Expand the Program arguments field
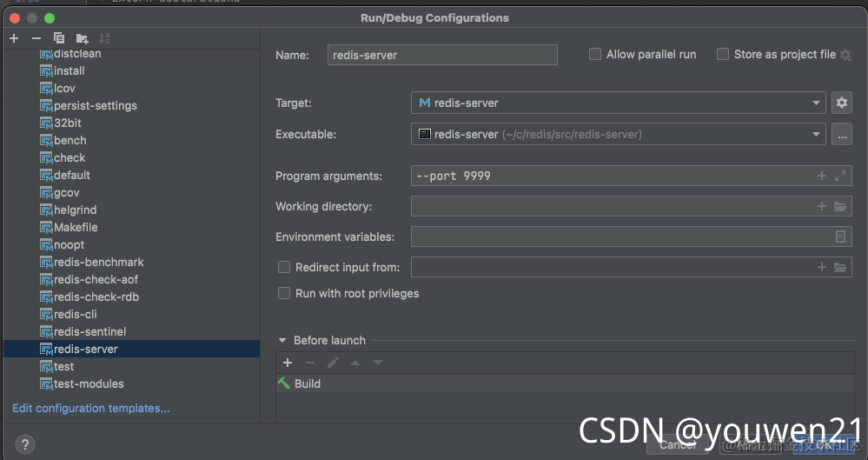The height and width of the screenshot is (460, 868). [x=840, y=176]
